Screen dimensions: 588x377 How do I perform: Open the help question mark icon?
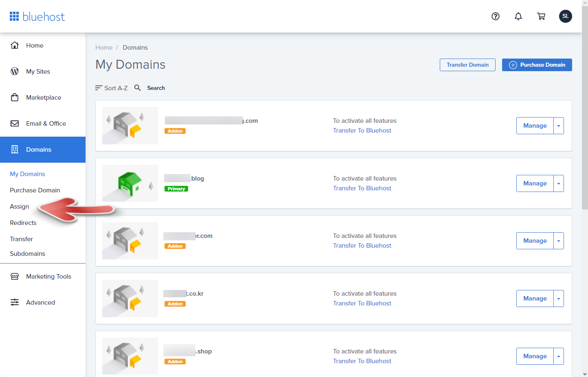click(496, 16)
